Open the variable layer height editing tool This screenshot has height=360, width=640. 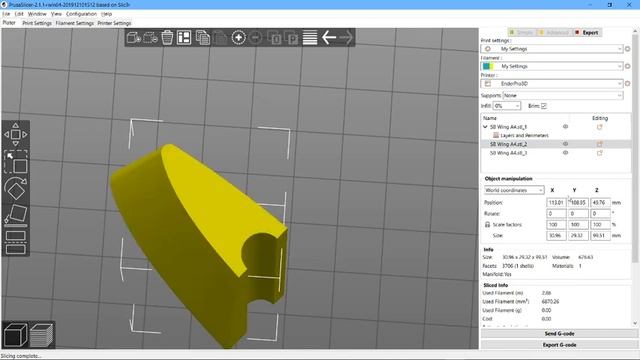[310, 38]
